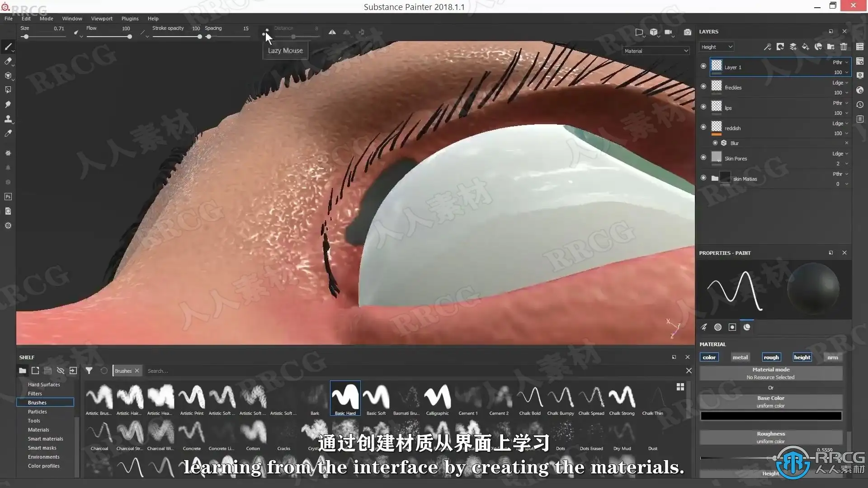Click the black Base Color swatch

(x=771, y=416)
